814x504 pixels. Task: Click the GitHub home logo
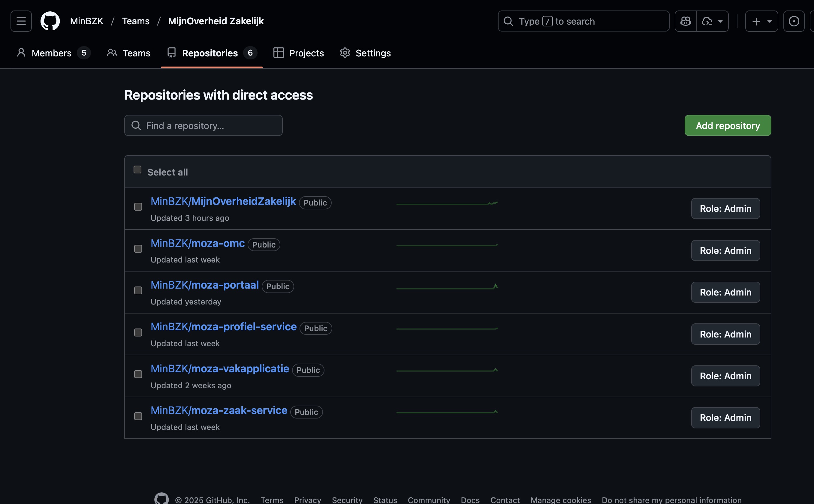(50, 21)
